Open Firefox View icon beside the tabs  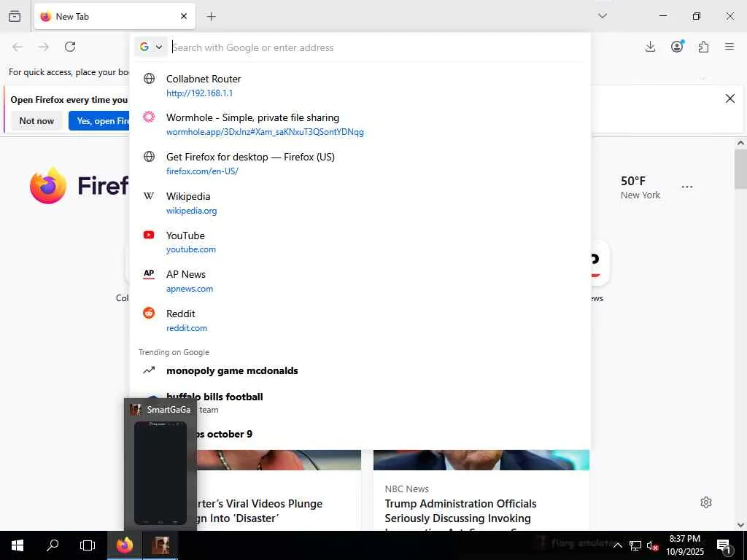[15, 16]
